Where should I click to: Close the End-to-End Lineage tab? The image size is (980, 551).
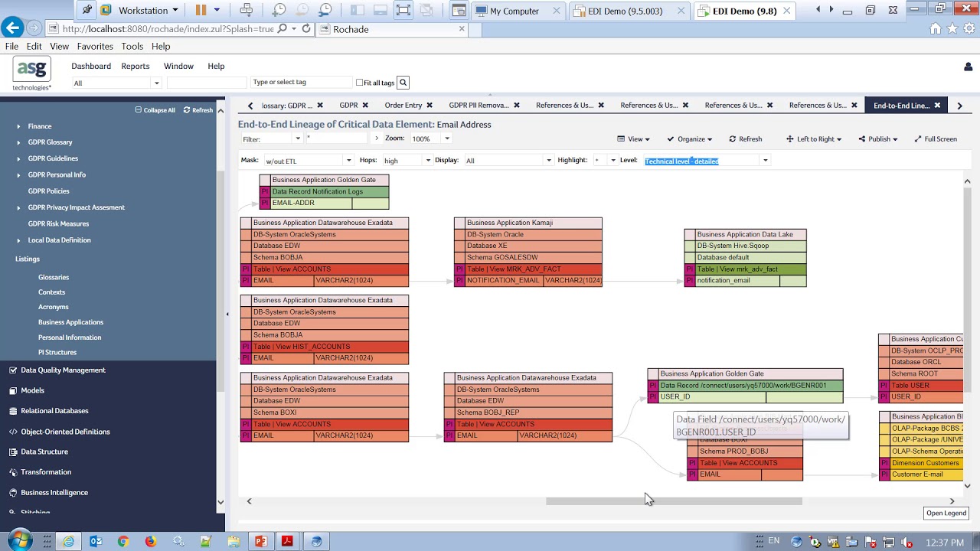click(937, 106)
